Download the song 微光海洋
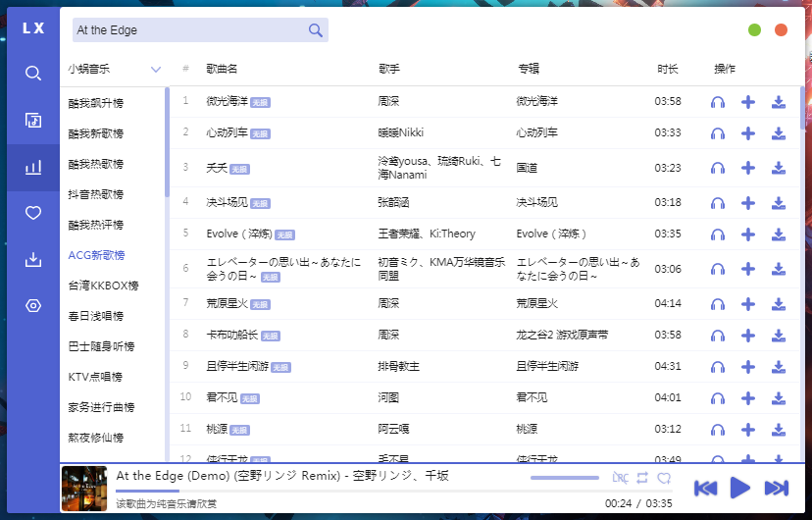Viewport: 812px width, 520px height. click(x=779, y=102)
